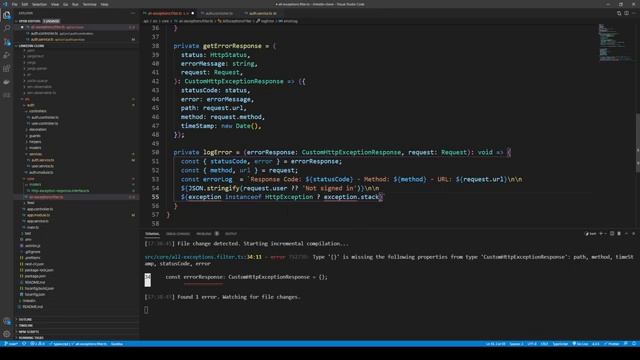Open tsconfig.build.json in explorer tree
The height and width of the screenshot is (360, 640).
tap(39, 288)
